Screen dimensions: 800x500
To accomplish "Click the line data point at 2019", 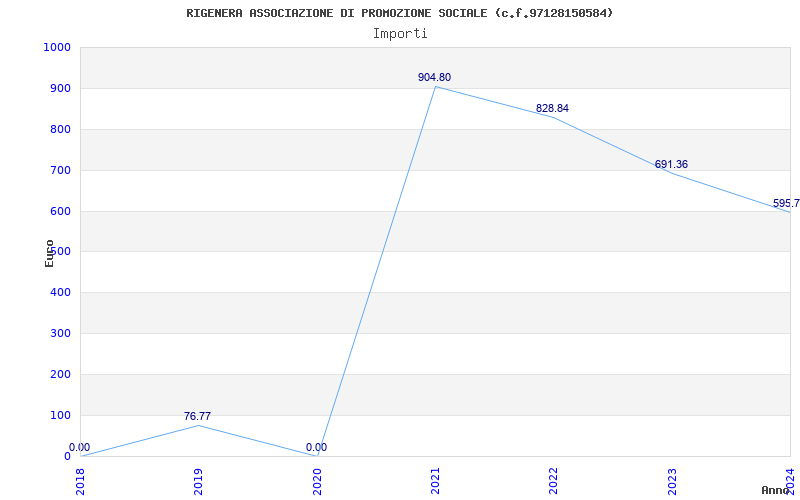I will coord(198,425).
